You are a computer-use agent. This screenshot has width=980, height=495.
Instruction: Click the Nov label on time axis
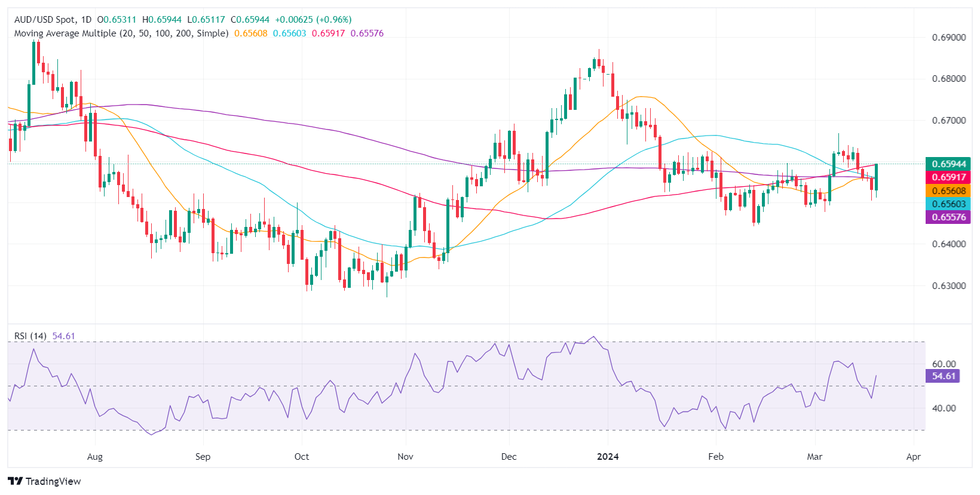coord(405,457)
